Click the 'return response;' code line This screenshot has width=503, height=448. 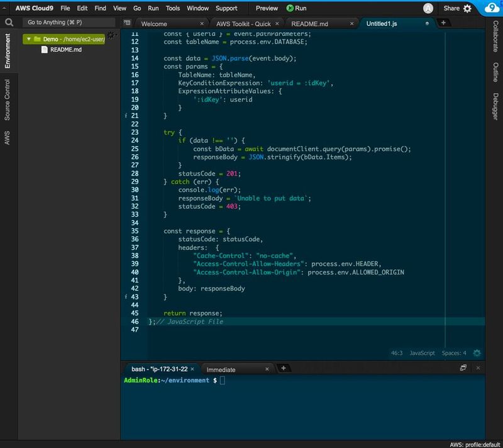pyautogui.click(x=192, y=313)
